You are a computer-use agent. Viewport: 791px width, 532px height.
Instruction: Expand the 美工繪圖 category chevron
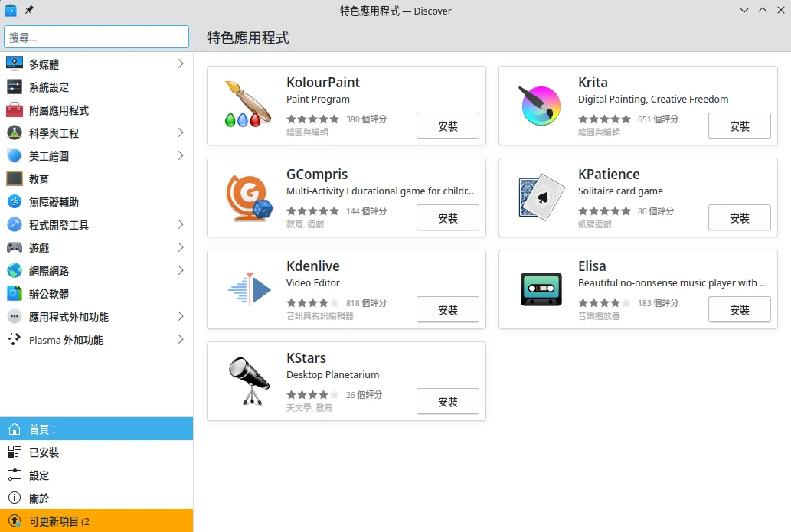point(181,156)
